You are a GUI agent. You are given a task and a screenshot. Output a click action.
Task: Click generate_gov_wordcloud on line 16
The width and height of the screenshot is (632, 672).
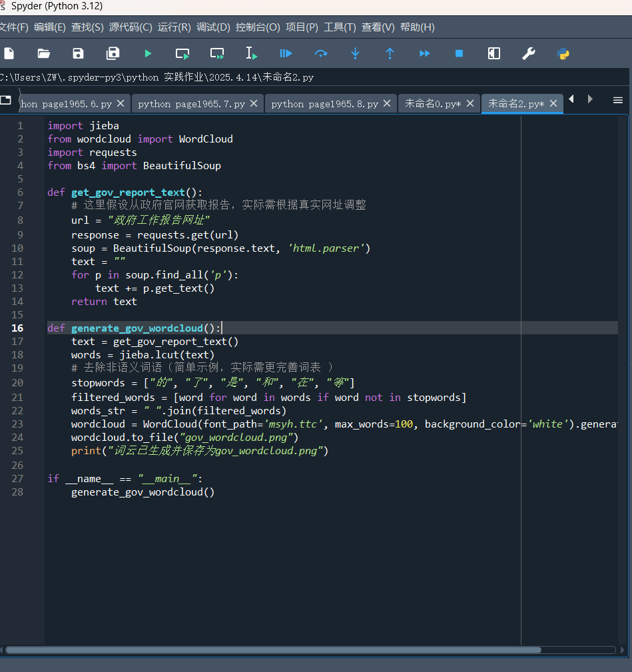[137, 328]
